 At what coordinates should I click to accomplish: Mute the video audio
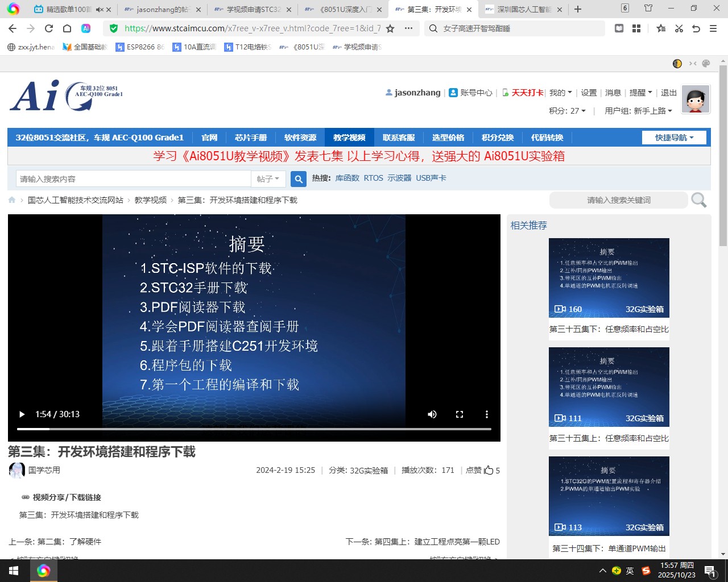tap(432, 414)
